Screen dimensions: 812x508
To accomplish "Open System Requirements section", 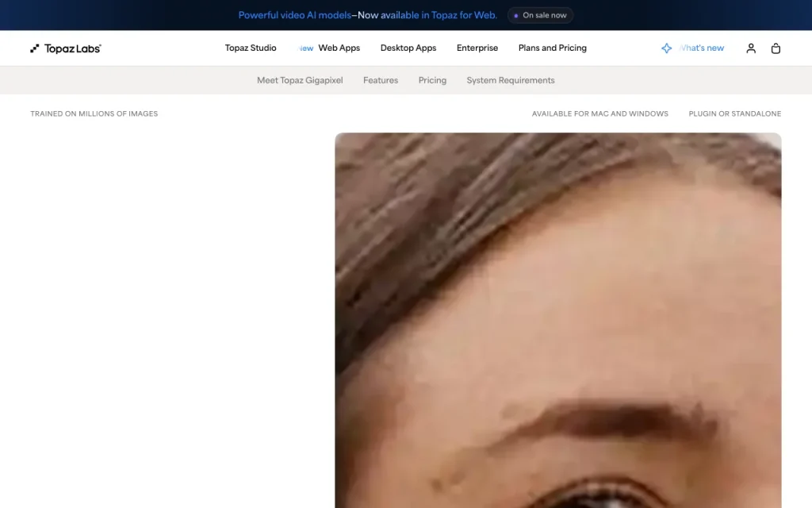I will click(x=511, y=80).
